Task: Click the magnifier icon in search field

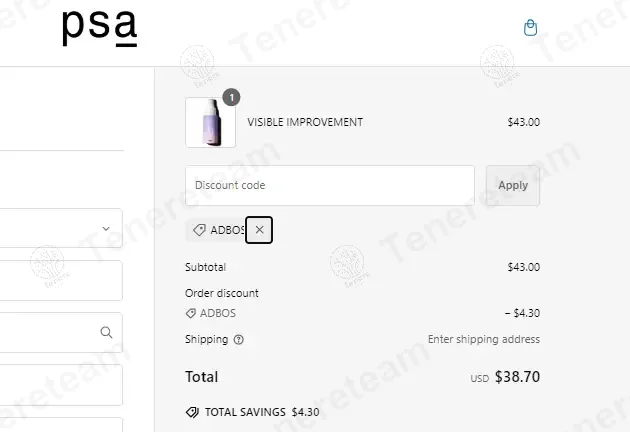Action: tap(107, 333)
